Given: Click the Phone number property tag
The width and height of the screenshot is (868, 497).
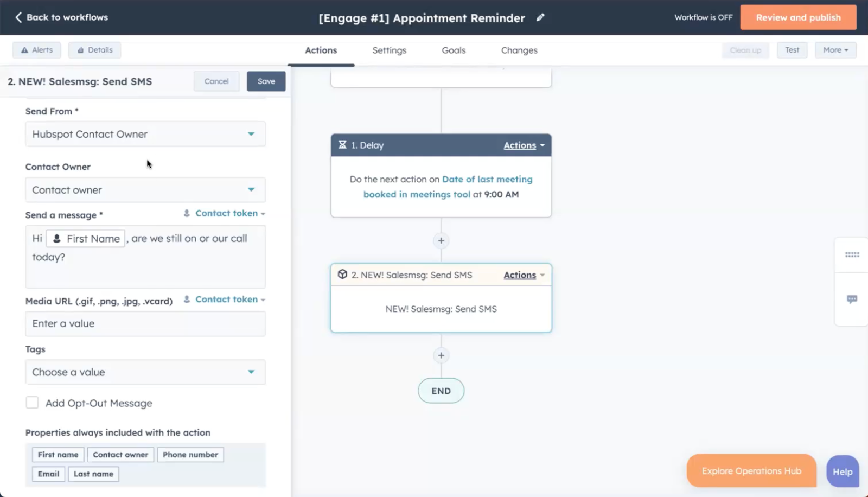Looking at the screenshot, I should click(x=190, y=455).
